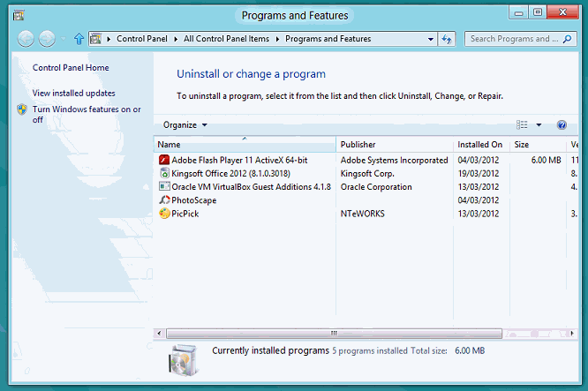Select the PicPick entry

point(185,214)
